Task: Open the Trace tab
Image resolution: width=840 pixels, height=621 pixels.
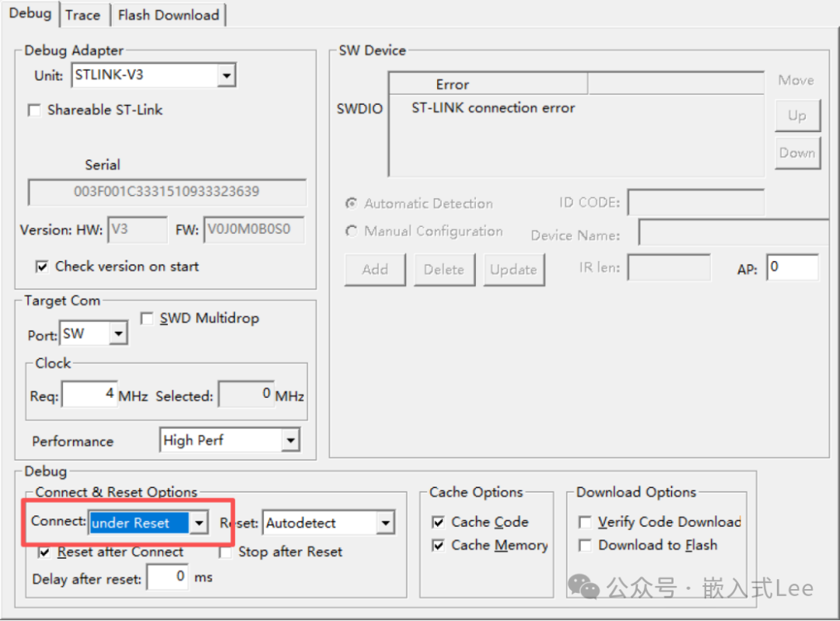Action: click(x=83, y=15)
